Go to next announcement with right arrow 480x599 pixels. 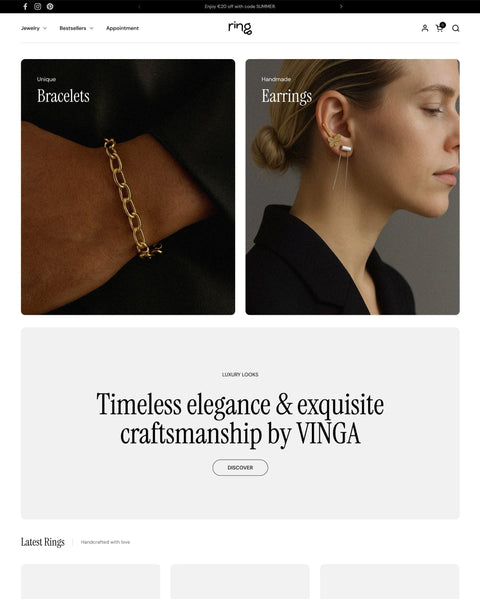341,6
